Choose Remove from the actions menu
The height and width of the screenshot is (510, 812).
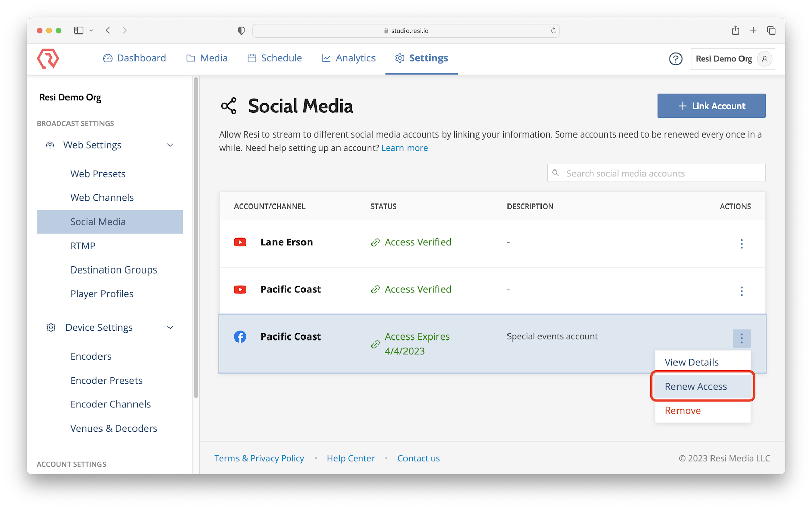tap(703, 411)
